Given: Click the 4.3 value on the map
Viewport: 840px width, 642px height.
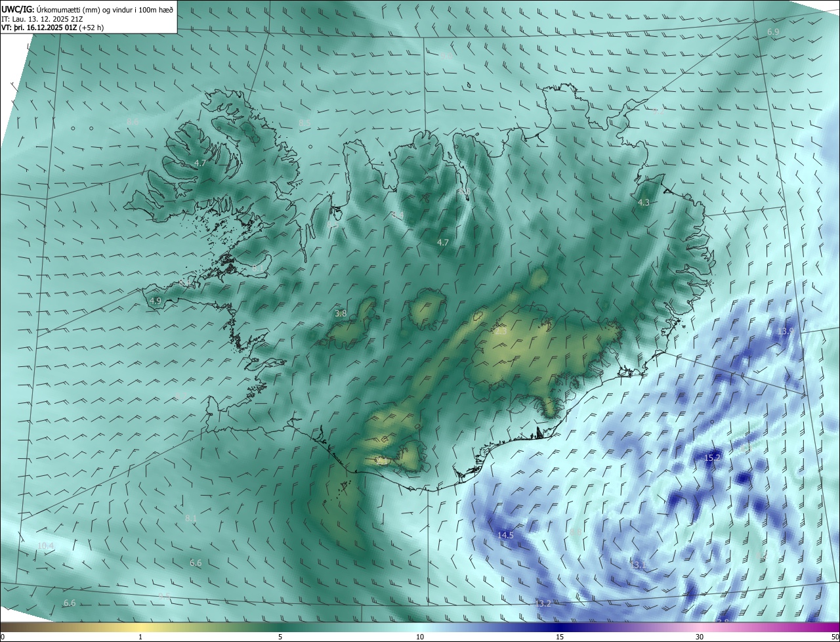Looking at the screenshot, I should [x=644, y=203].
